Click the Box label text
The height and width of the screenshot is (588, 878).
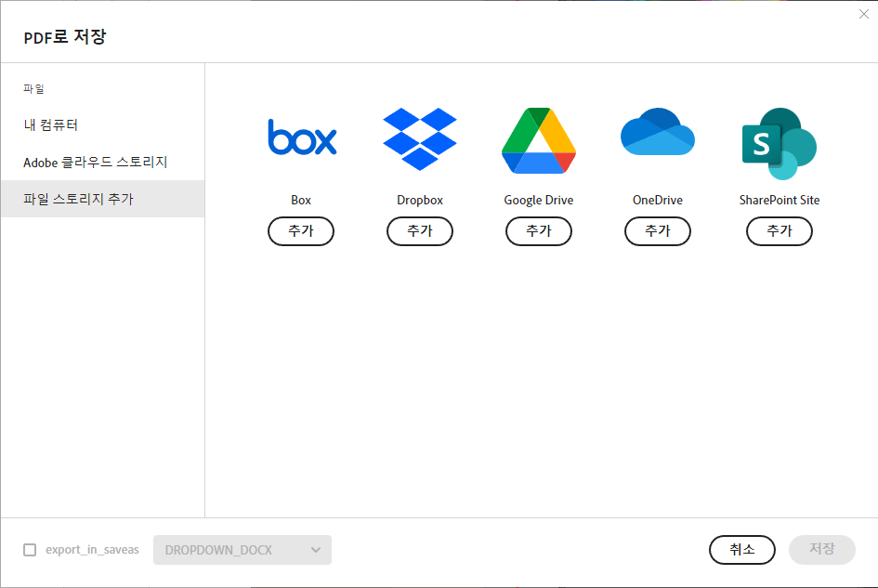tap(301, 200)
